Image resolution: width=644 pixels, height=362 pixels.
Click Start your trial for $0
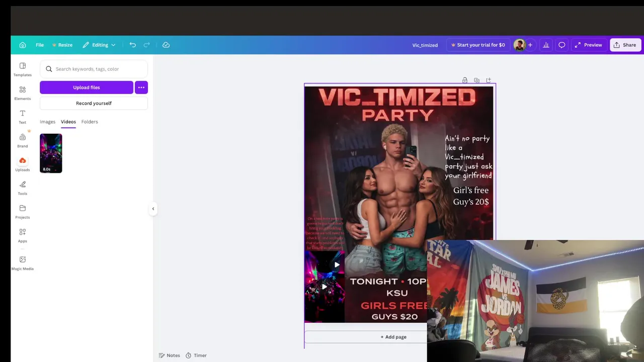coord(477,45)
